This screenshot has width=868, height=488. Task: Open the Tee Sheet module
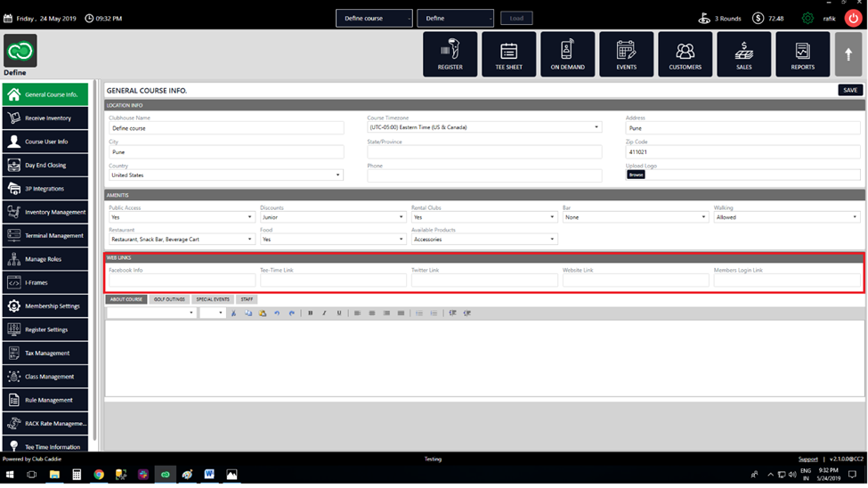[x=508, y=54]
